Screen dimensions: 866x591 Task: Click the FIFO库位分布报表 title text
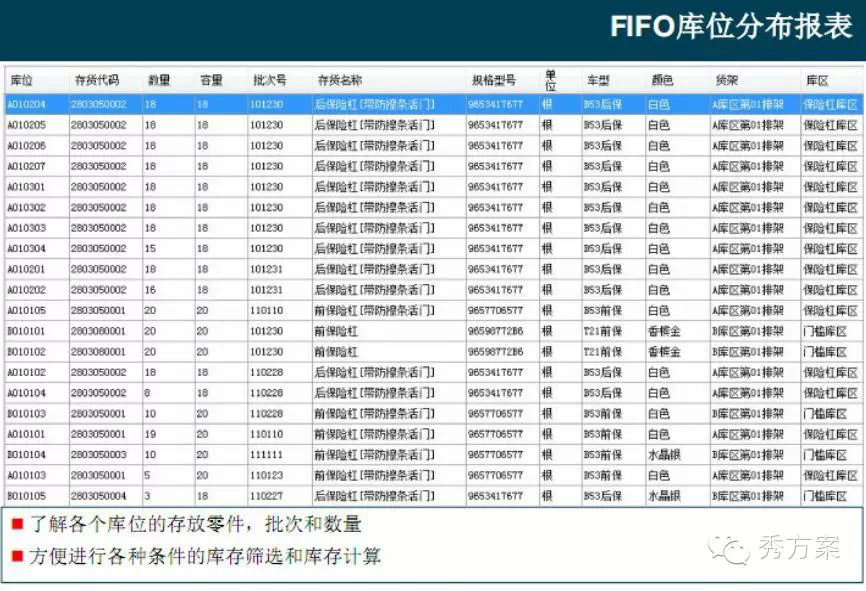pos(731,28)
